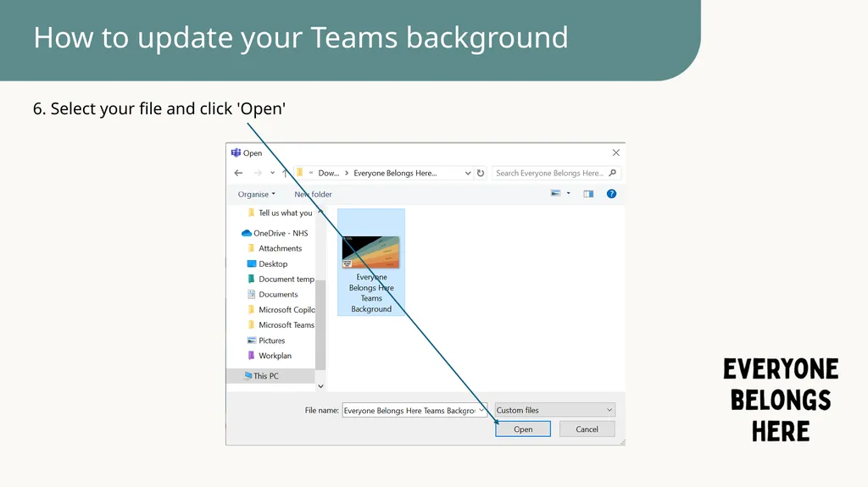Open the Organise menu
The height and width of the screenshot is (487, 868).
(256, 194)
